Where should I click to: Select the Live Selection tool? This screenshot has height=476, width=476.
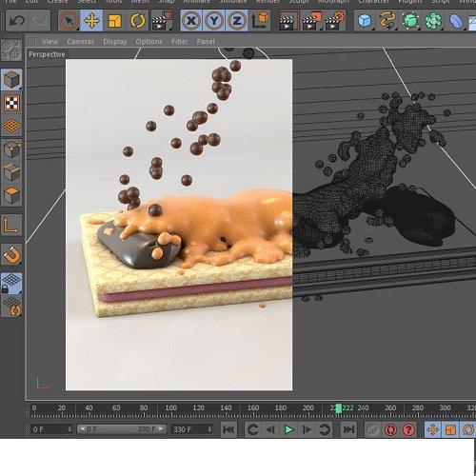click(69, 21)
